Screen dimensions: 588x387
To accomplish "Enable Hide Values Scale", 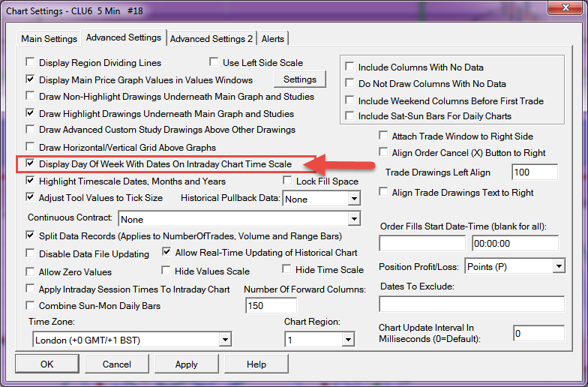I will point(166,270).
